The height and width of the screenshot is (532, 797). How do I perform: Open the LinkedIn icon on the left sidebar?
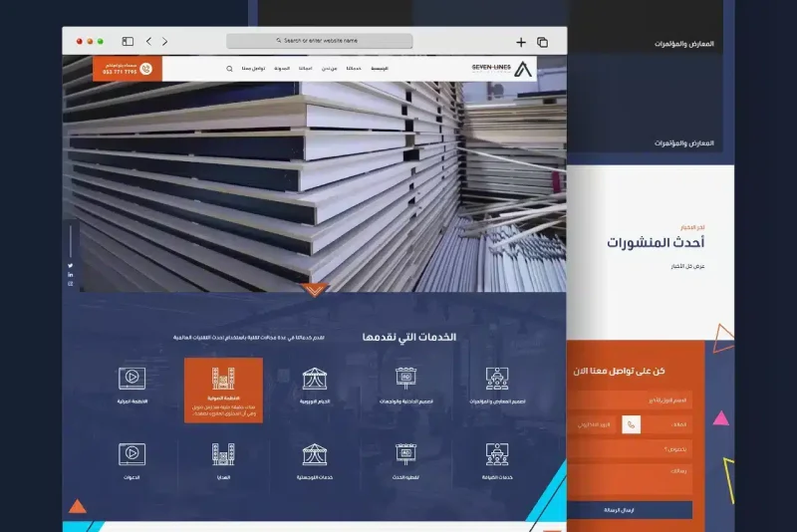coord(71,275)
